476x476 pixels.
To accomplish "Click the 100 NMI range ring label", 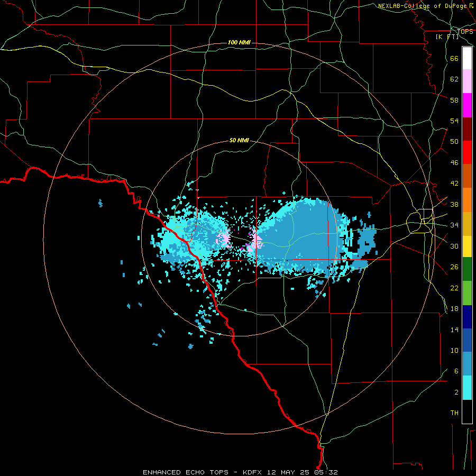I will click(x=239, y=42).
